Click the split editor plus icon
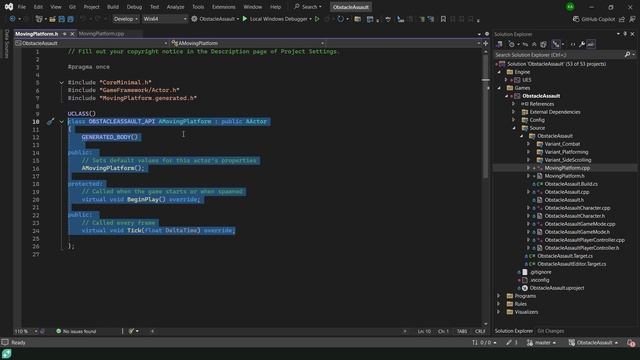640x360 pixels. point(485,43)
